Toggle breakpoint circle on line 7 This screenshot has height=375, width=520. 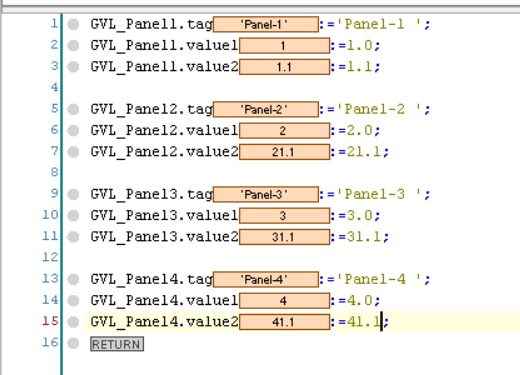(73, 152)
